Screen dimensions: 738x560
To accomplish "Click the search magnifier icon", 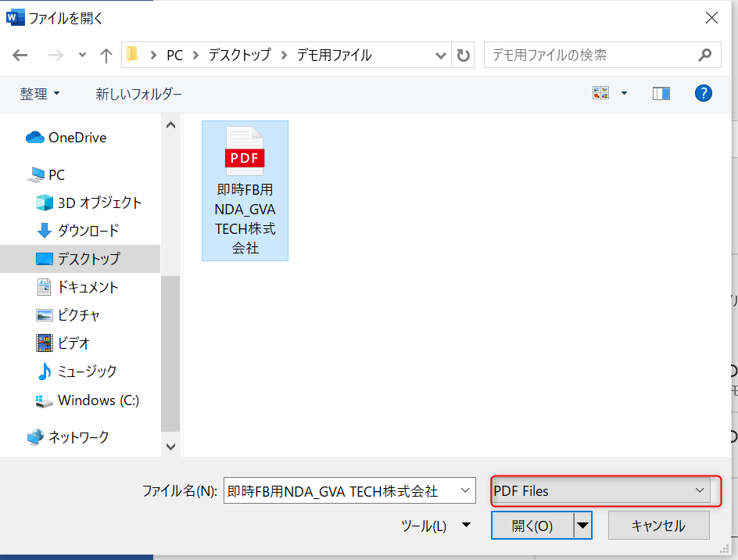I will [x=704, y=56].
